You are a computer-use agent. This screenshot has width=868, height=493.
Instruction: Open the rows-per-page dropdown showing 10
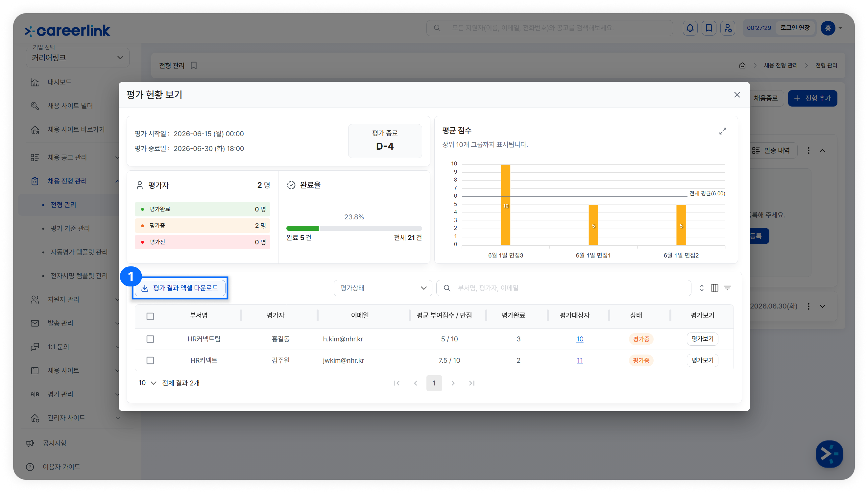[x=147, y=383]
